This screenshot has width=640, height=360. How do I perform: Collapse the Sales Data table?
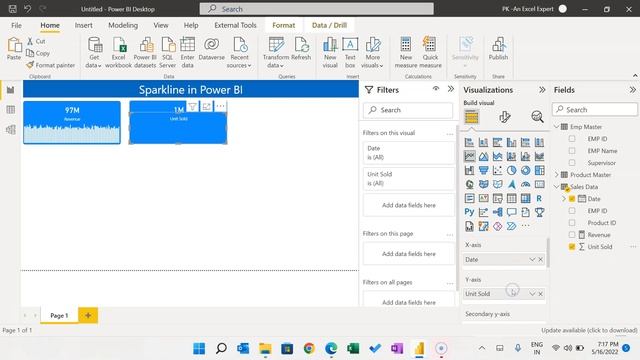pos(556,187)
